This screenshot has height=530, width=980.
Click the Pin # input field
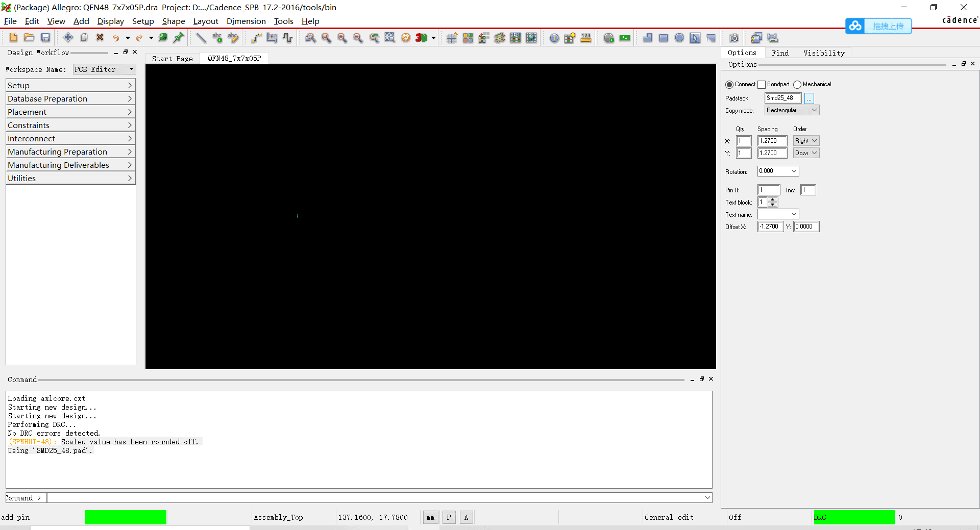point(769,190)
